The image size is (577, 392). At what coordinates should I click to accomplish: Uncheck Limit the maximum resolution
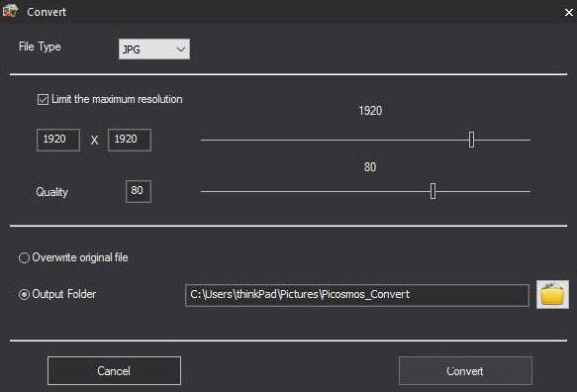coord(43,99)
